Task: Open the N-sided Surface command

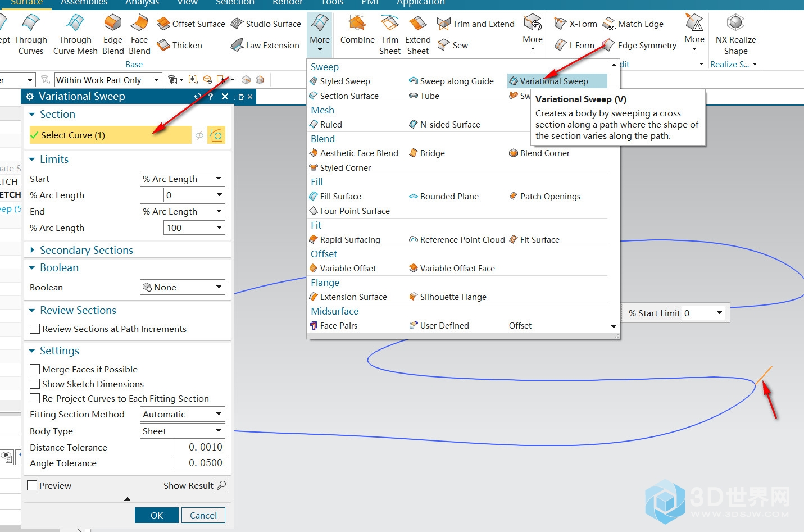Action: pos(444,125)
